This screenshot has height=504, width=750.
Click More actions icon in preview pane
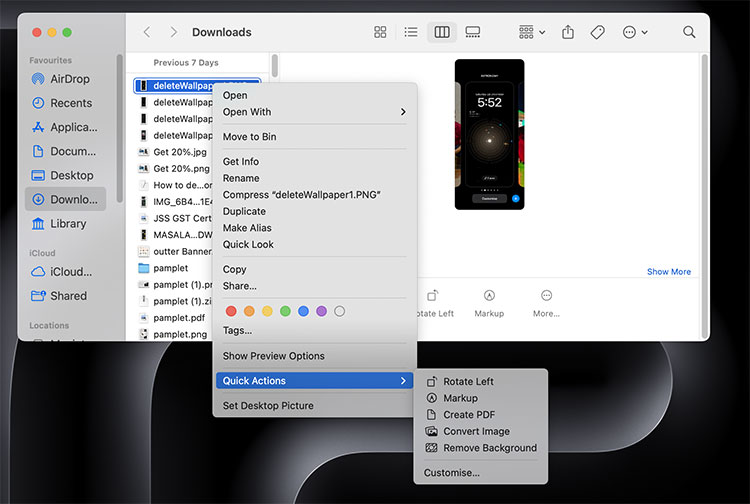point(546,296)
